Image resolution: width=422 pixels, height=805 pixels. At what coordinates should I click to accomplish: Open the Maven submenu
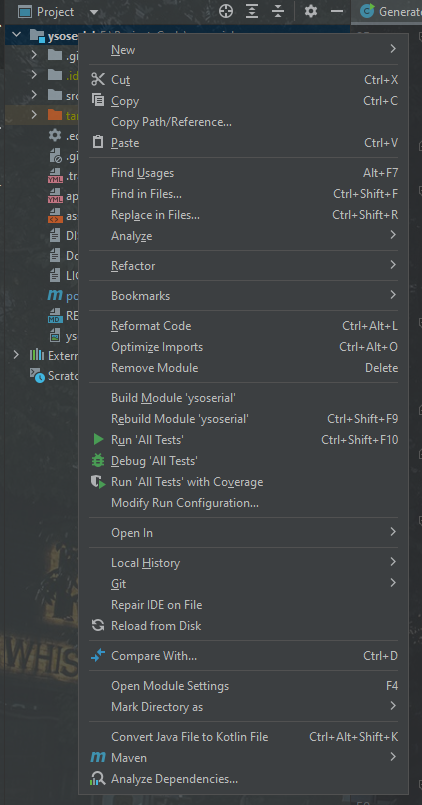pos(244,758)
